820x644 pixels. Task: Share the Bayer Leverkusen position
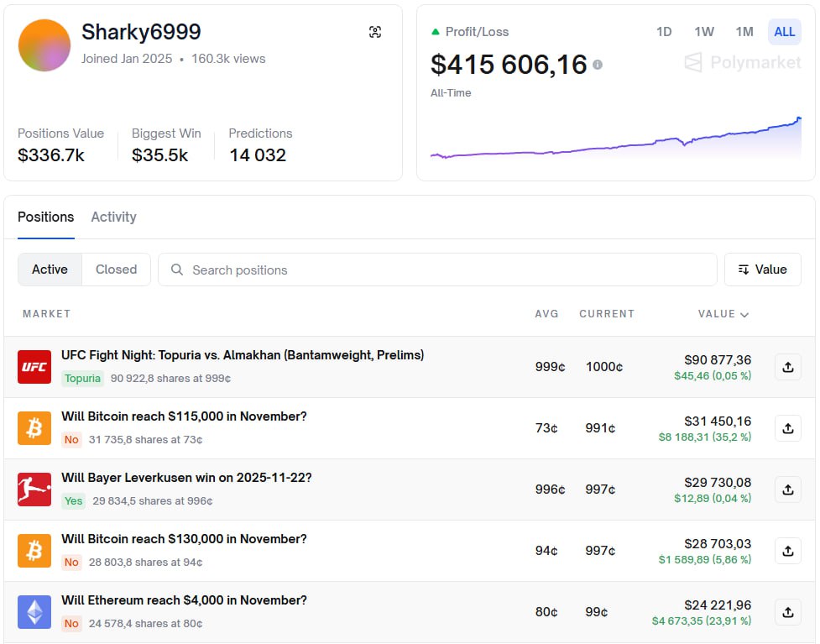[x=787, y=490]
